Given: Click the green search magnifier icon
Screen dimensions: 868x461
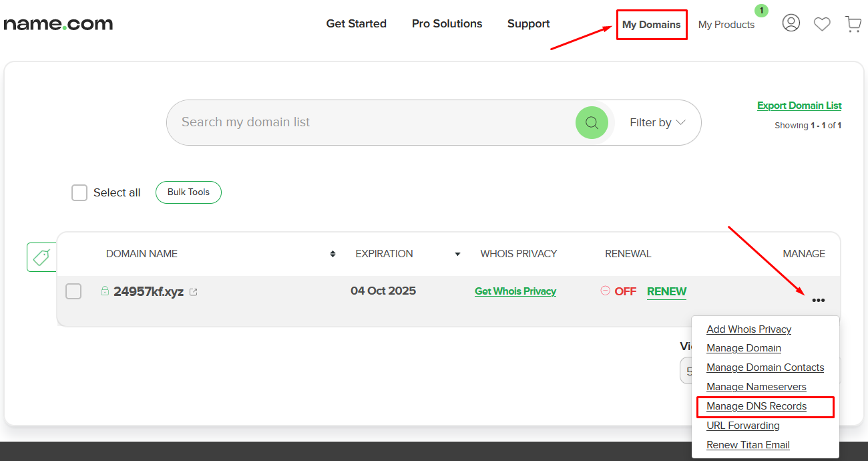Looking at the screenshot, I should point(592,122).
